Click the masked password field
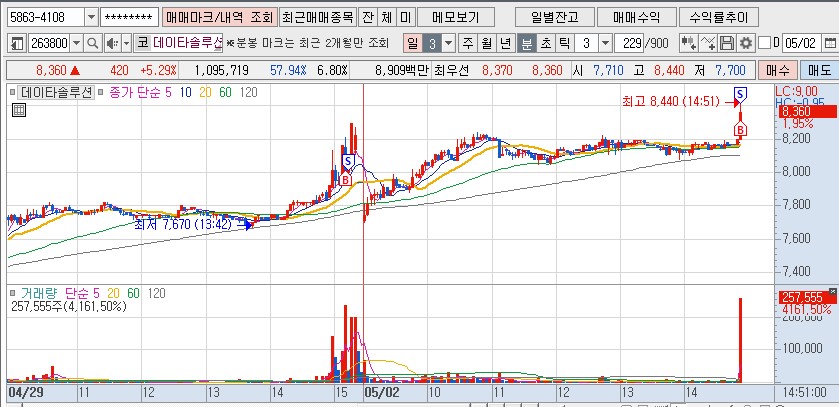This screenshot has width=839, height=407. pyautogui.click(x=129, y=18)
